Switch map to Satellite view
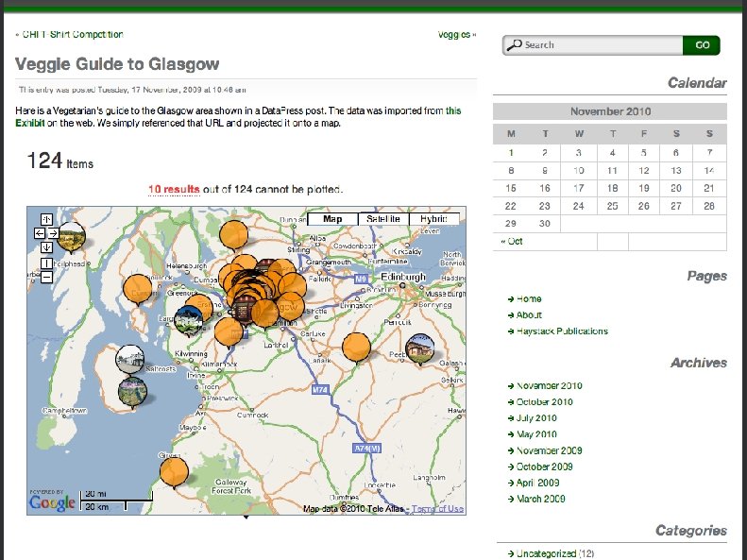This screenshot has height=560, width=747. coord(383,219)
